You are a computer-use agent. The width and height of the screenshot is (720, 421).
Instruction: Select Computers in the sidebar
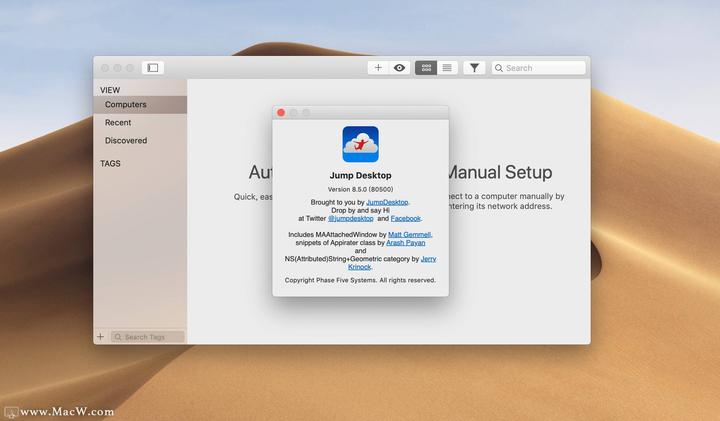tap(140, 105)
